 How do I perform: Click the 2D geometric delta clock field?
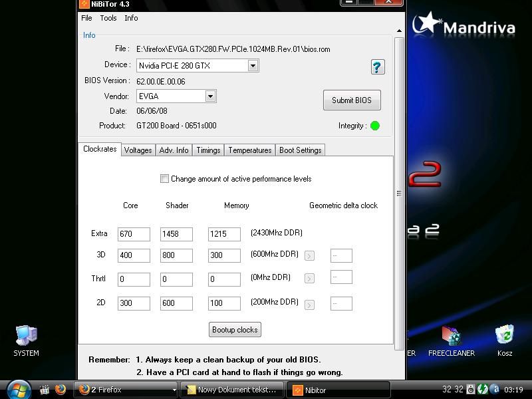tap(341, 303)
